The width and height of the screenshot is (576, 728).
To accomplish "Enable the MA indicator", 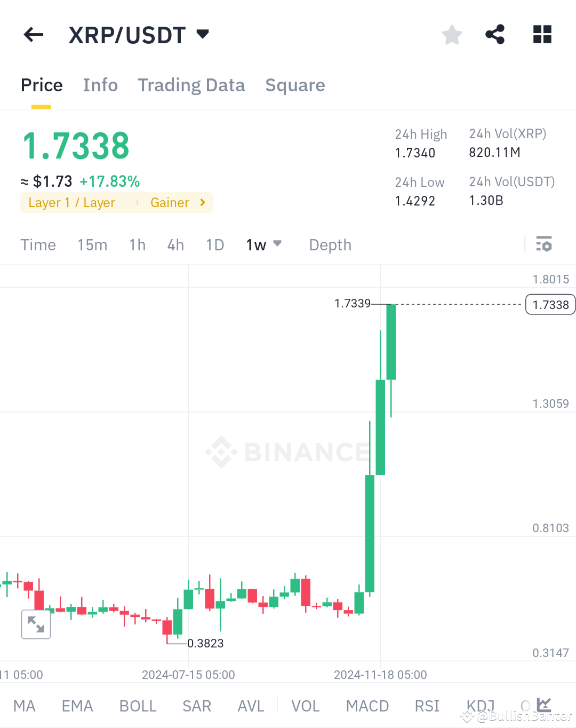I will tap(25, 706).
